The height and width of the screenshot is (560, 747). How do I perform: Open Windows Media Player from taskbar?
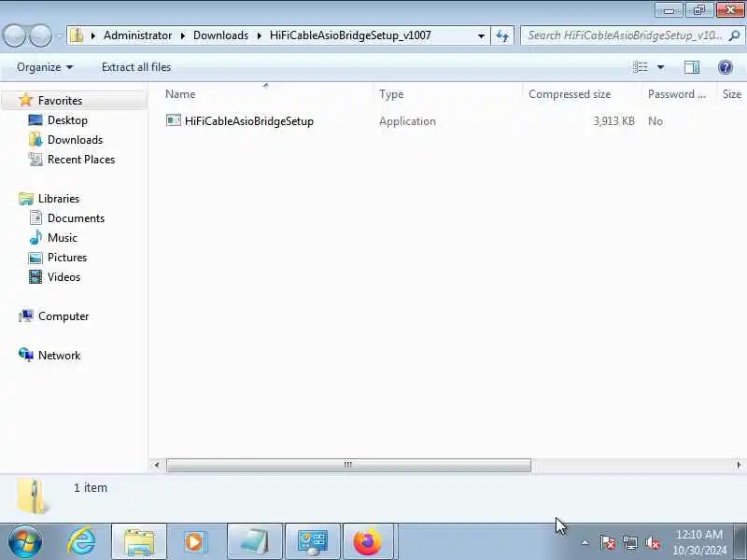[194, 542]
